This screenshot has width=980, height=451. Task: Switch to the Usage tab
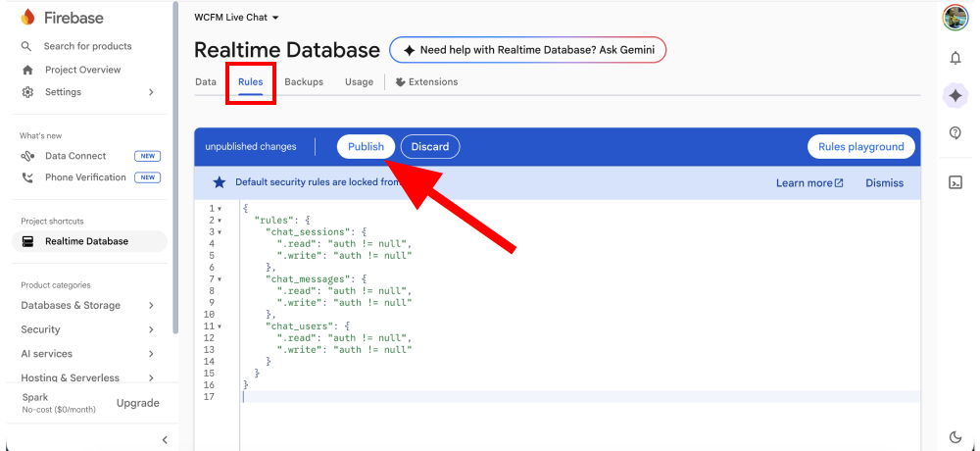coord(359,82)
